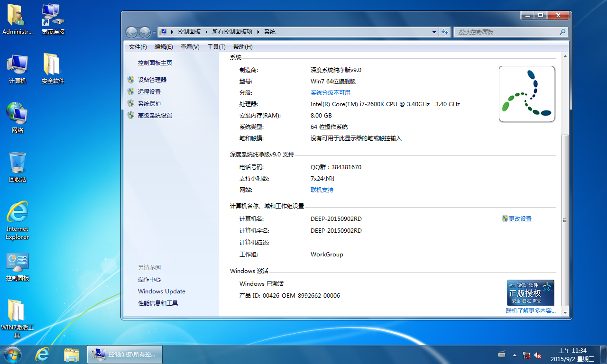Image resolution: width=607 pixels, height=364 pixels.
Task: Open the Recycle Bin desktop icon
Action: [x=18, y=167]
